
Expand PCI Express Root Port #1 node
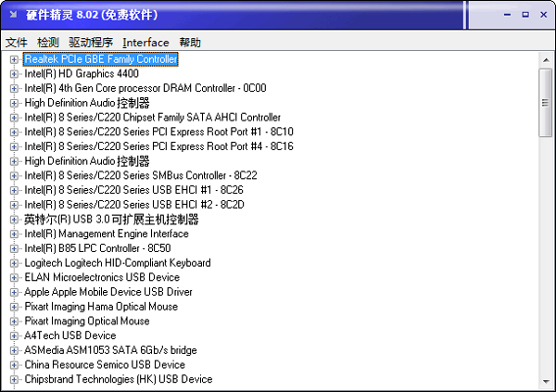(x=14, y=133)
